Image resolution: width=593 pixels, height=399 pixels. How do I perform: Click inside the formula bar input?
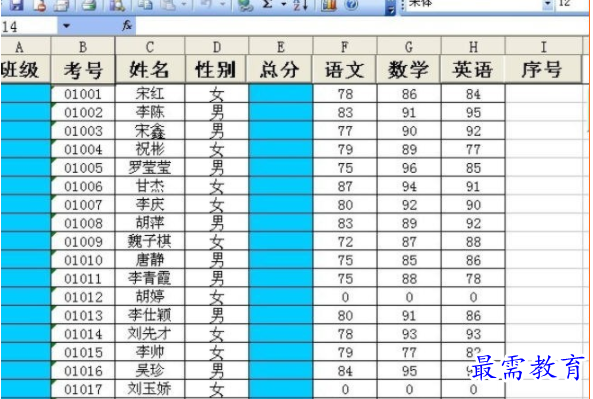point(361,26)
